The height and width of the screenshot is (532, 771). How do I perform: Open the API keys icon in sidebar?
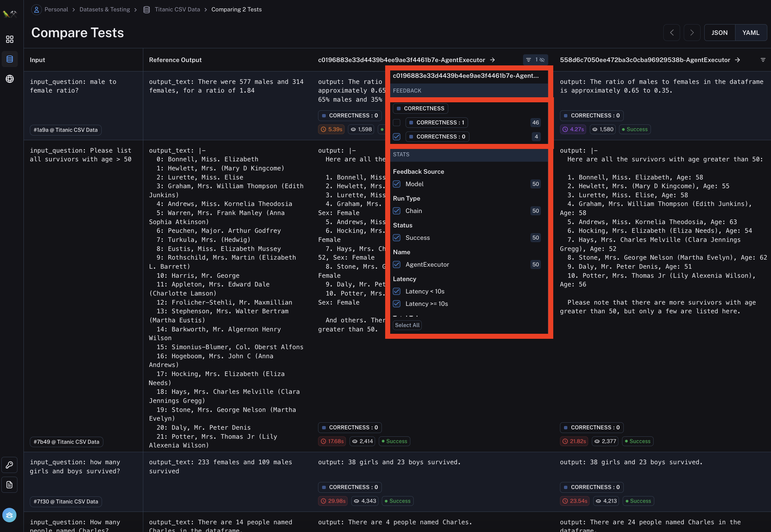pyautogui.click(x=10, y=465)
